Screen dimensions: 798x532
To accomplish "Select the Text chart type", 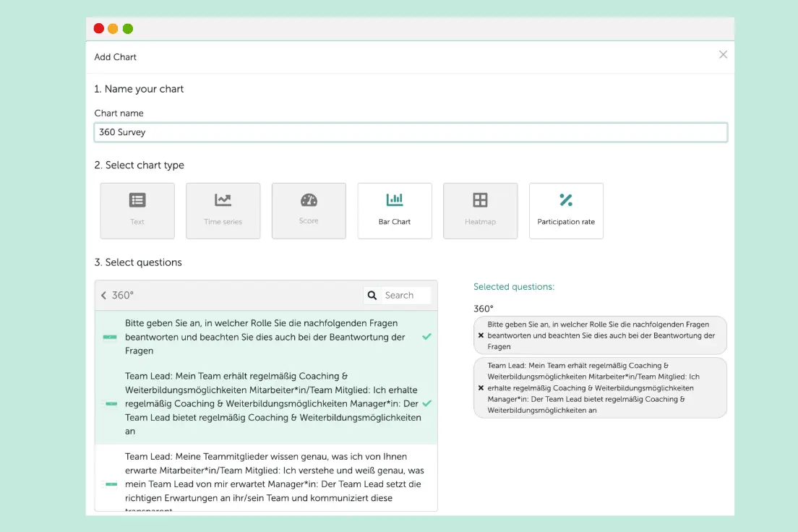I will (x=137, y=211).
